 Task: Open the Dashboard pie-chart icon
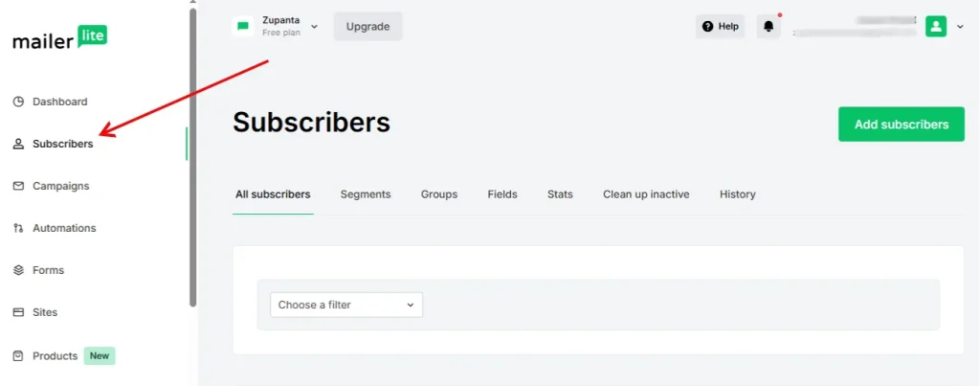[x=18, y=102]
